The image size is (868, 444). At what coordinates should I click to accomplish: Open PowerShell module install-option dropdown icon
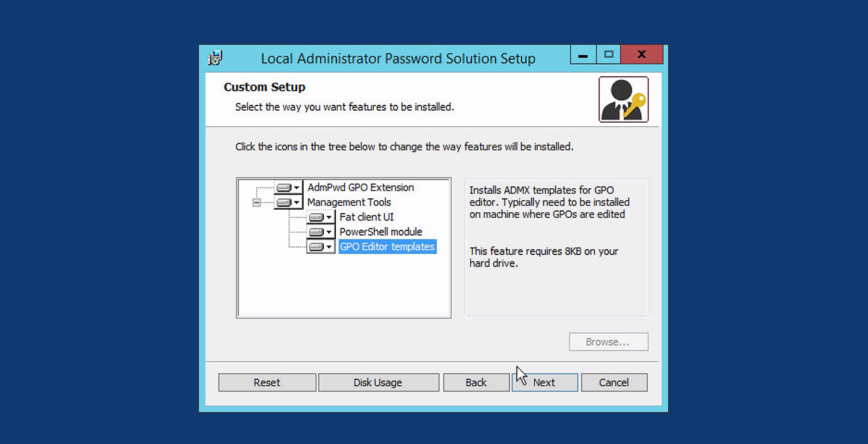320,232
